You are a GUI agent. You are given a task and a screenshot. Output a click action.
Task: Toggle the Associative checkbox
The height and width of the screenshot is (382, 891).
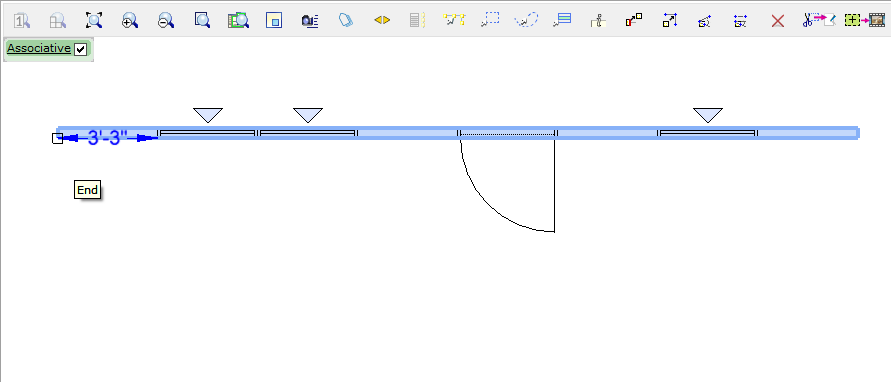click(81, 49)
